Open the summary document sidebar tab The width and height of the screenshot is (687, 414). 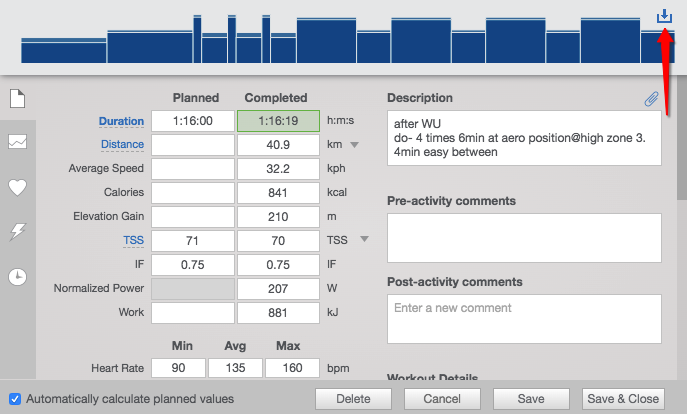[x=18, y=99]
